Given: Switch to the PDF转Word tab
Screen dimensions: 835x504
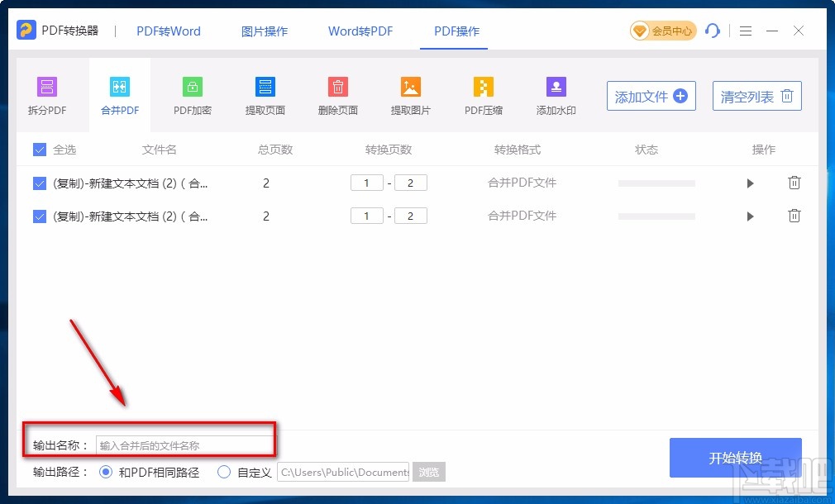Looking at the screenshot, I should (168, 31).
